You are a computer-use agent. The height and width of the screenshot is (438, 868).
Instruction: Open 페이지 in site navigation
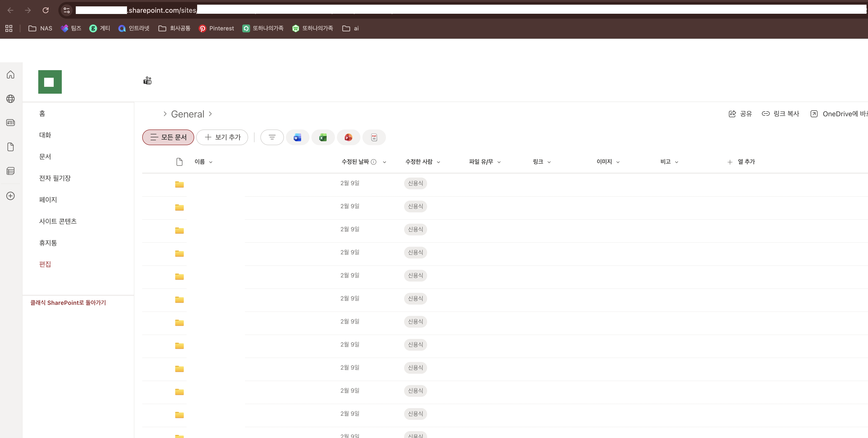coord(48,200)
